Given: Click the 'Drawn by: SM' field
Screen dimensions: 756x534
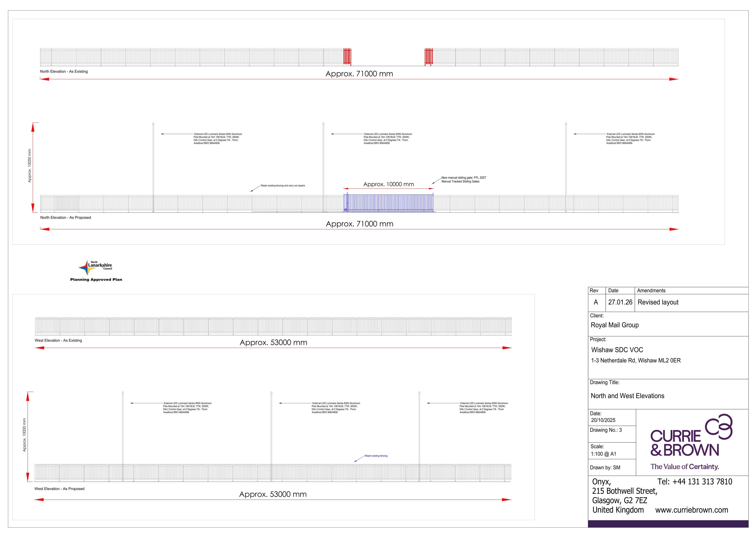Looking at the screenshot, I should click(x=605, y=468).
